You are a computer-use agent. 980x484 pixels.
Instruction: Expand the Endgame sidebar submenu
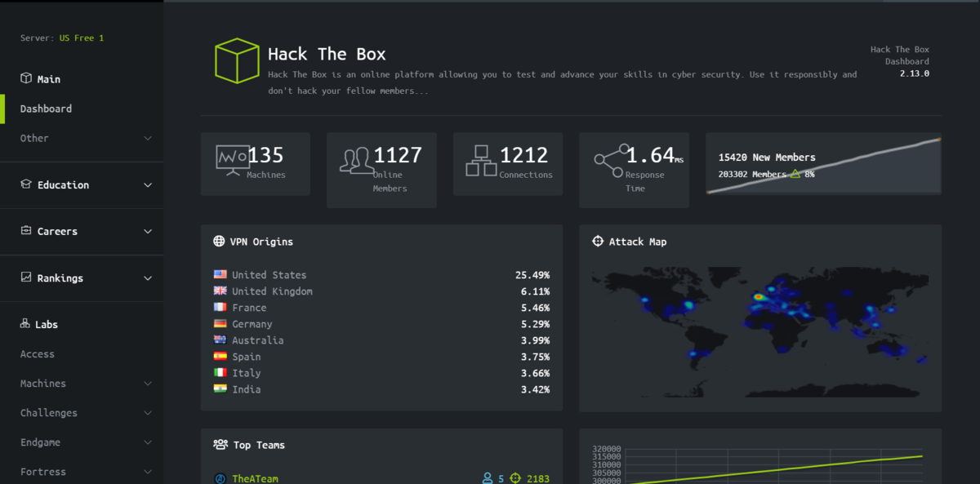point(148,442)
